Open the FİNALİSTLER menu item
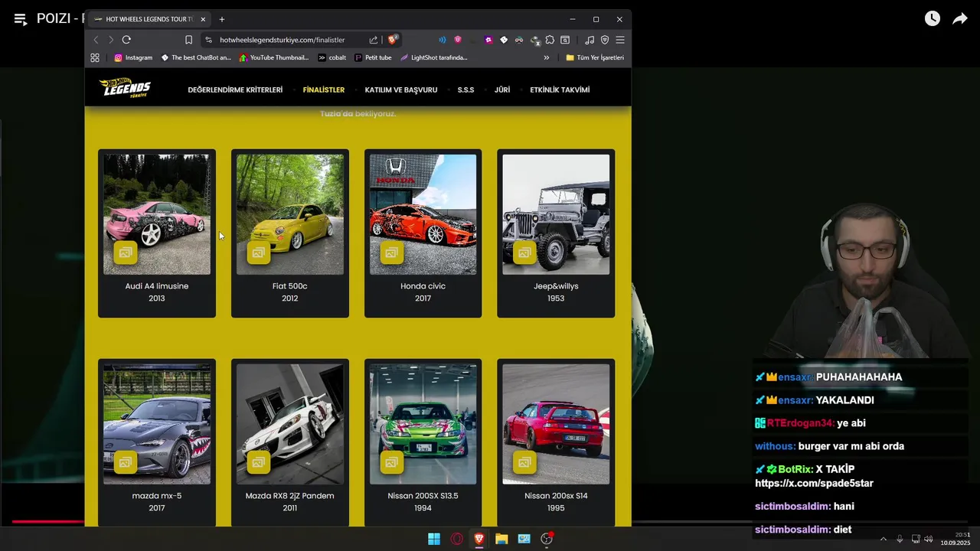980x551 pixels. coord(324,90)
